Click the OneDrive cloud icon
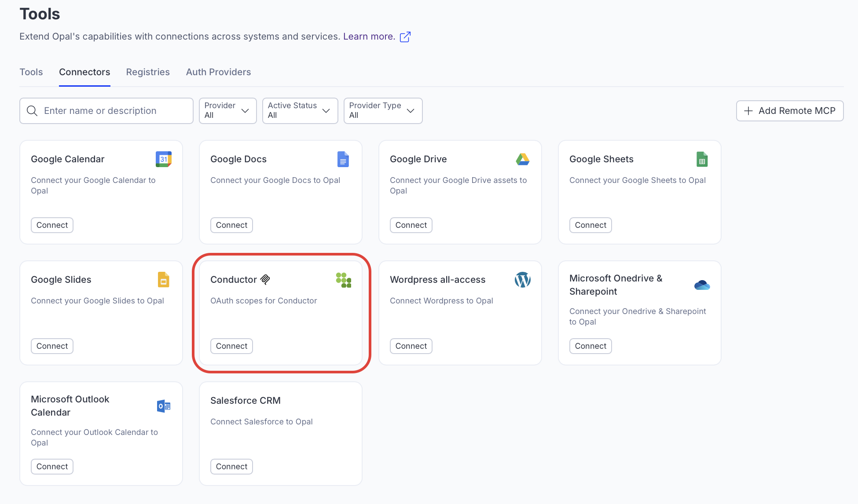Viewport: 858px width, 504px height. coord(702,285)
